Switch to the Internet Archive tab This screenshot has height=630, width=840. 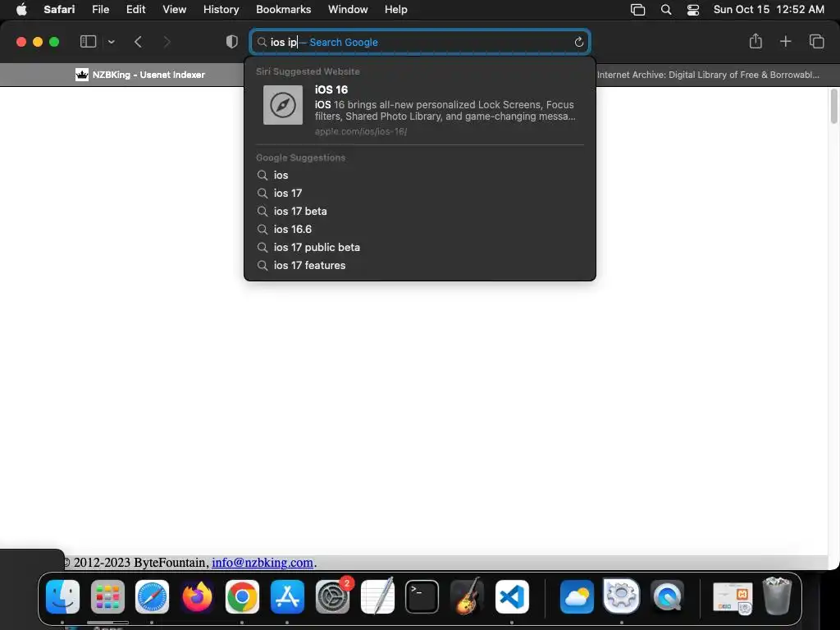708,75
